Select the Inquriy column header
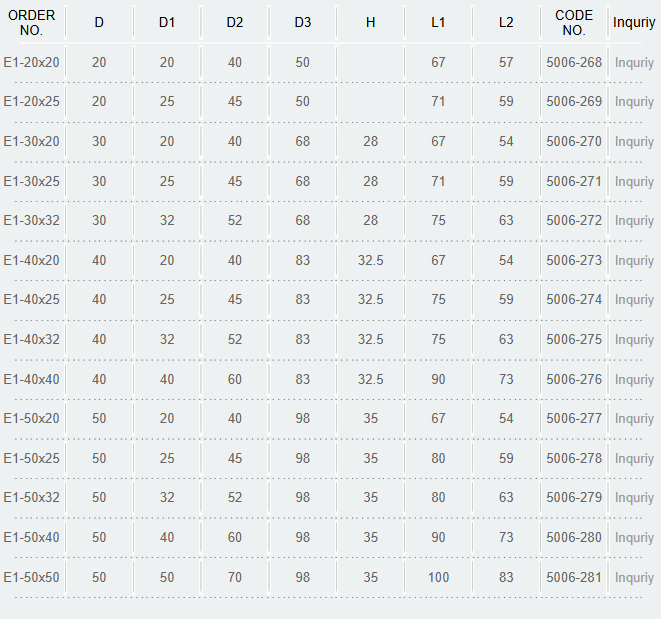This screenshot has height=619, width=661. (634, 22)
